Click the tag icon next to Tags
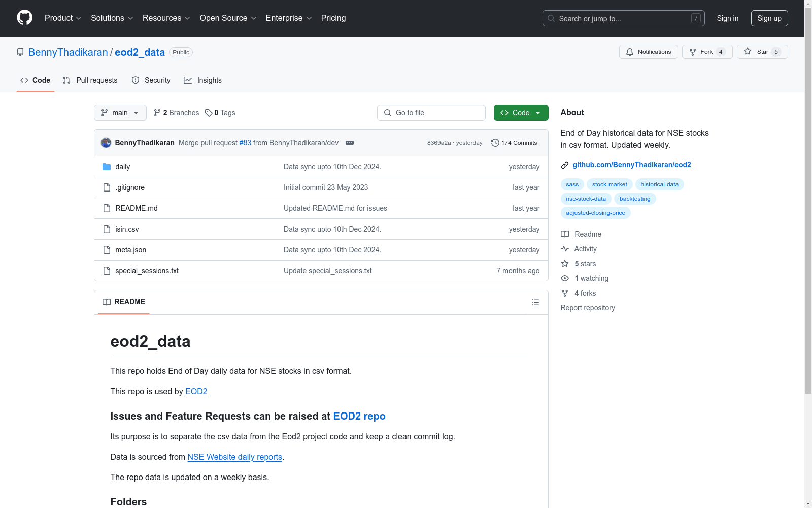812x508 pixels. coord(209,113)
